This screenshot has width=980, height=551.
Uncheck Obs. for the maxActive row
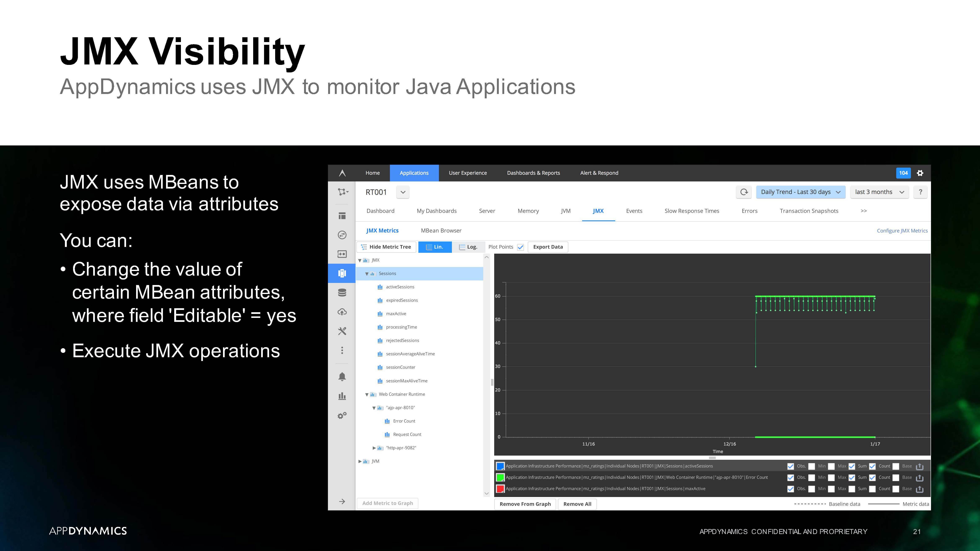pyautogui.click(x=790, y=489)
